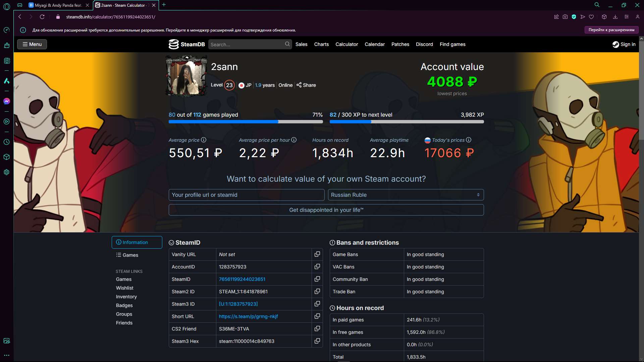Click games played progress bar
Image resolution: width=644 pixels, height=362 pixels.
pyautogui.click(x=246, y=122)
